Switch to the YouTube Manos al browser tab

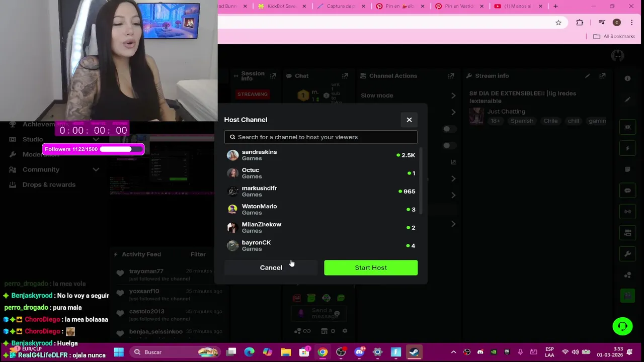tap(518, 6)
